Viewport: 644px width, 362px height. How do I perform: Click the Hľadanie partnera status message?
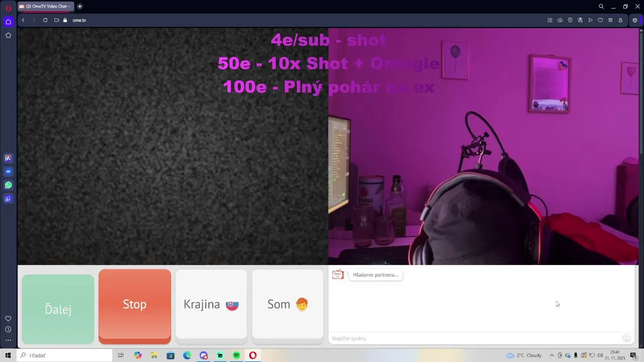click(376, 275)
